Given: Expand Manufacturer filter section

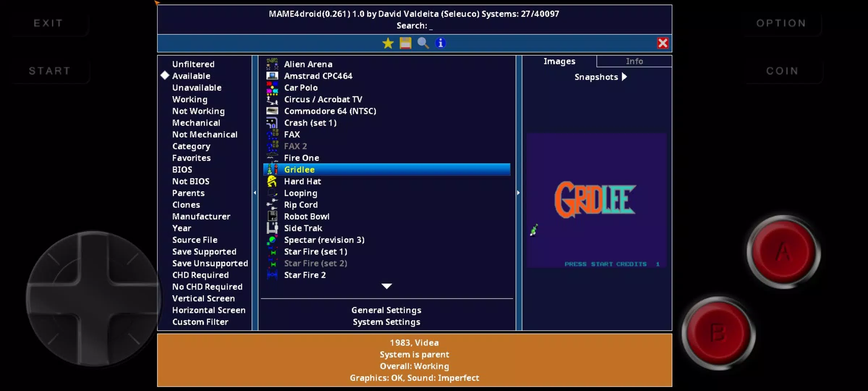Looking at the screenshot, I should [201, 216].
